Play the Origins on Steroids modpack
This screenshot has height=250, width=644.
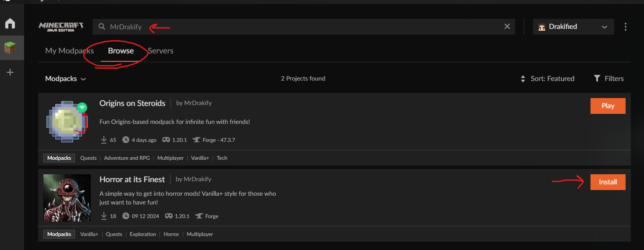pyautogui.click(x=608, y=106)
